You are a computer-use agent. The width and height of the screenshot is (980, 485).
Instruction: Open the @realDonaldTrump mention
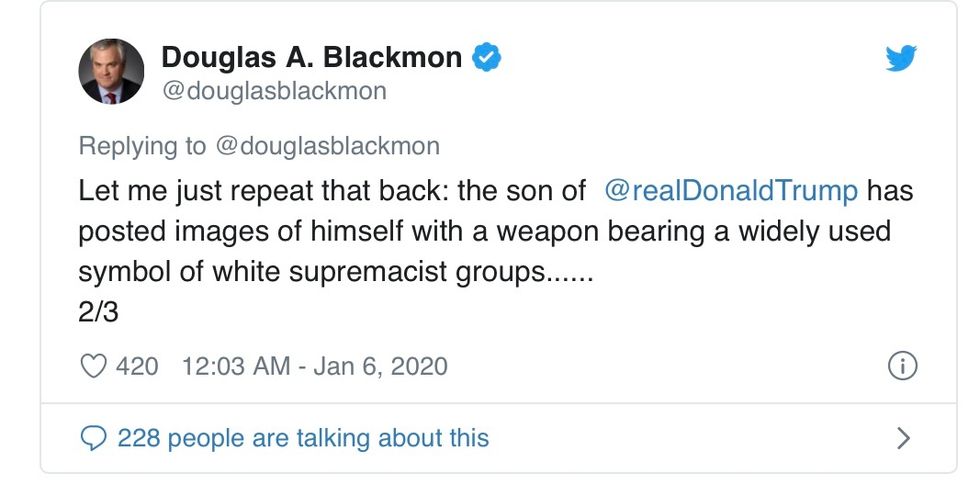[732, 190]
